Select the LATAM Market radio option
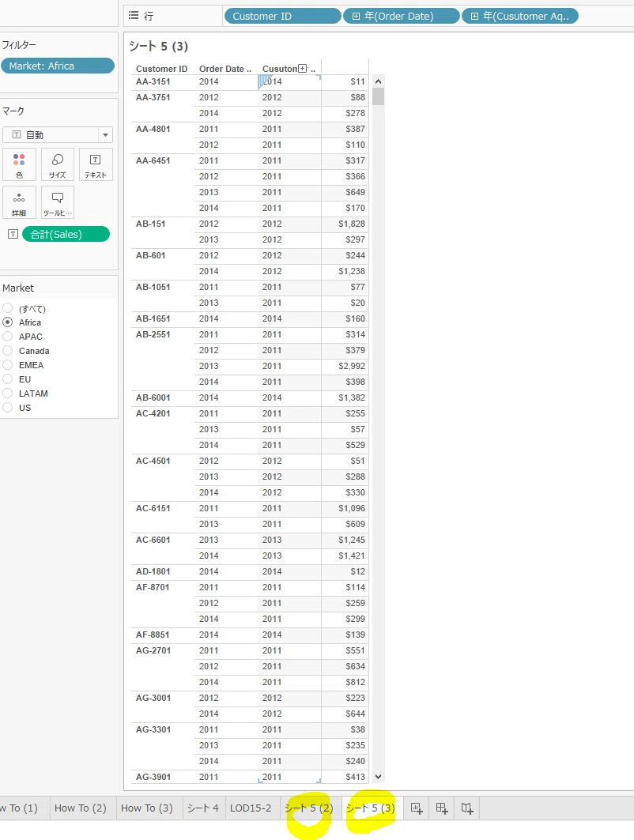The width and height of the screenshot is (634, 840). [x=7, y=394]
